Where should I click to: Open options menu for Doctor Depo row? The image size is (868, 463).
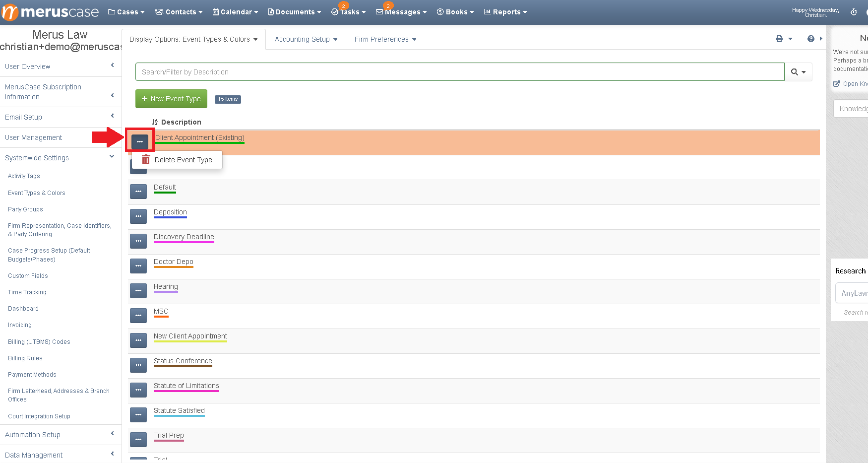138,266
